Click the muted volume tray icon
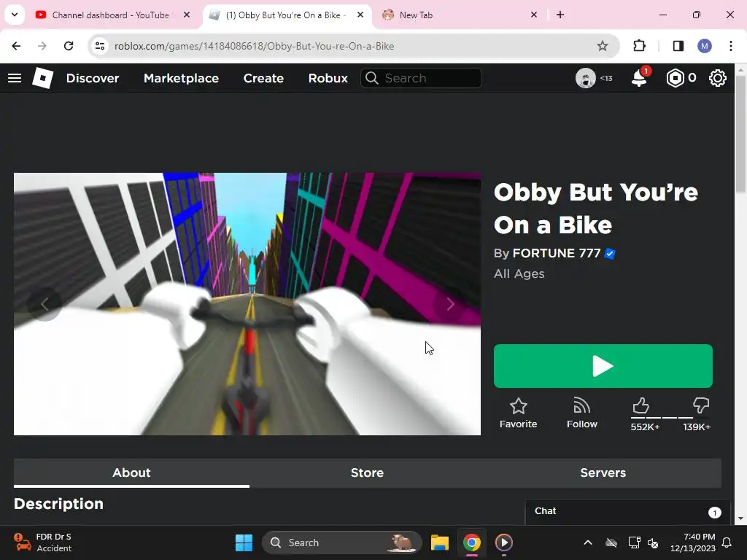This screenshot has height=560, width=747. (x=653, y=542)
